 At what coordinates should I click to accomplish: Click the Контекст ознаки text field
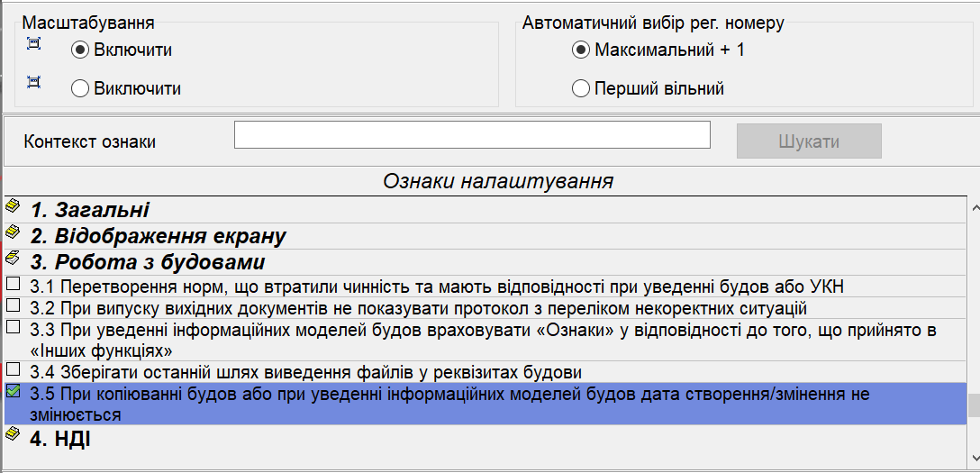(x=472, y=135)
